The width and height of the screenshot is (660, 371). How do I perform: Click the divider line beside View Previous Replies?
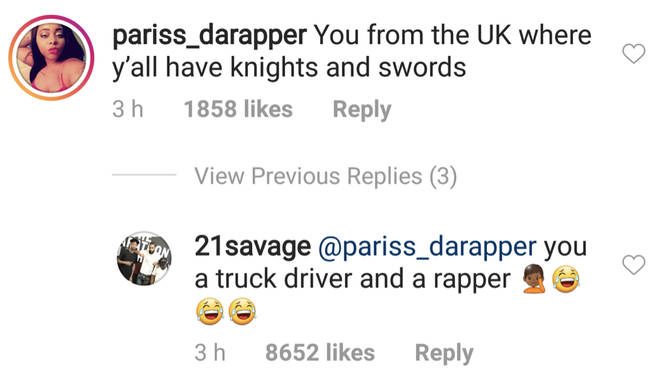(x=144, y=174)
